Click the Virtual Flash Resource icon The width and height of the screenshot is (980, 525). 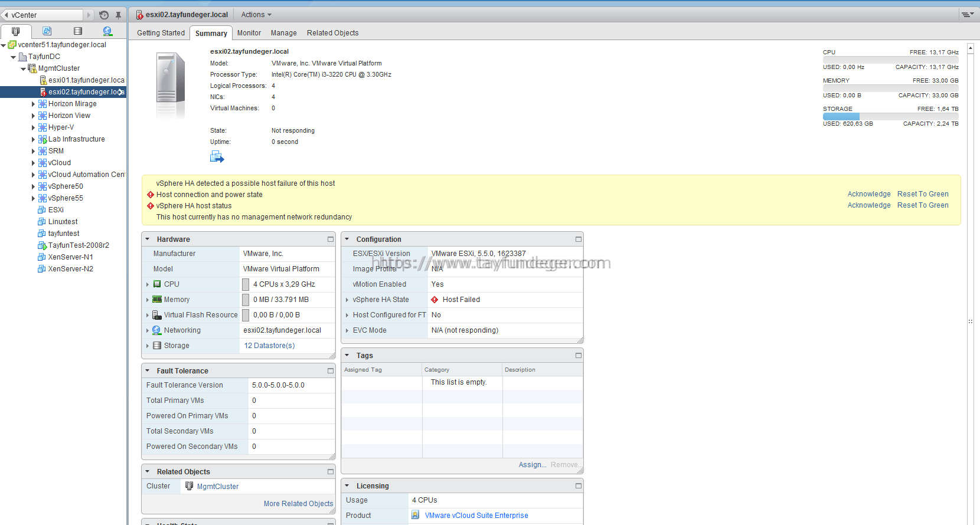[x=157, y=314]
